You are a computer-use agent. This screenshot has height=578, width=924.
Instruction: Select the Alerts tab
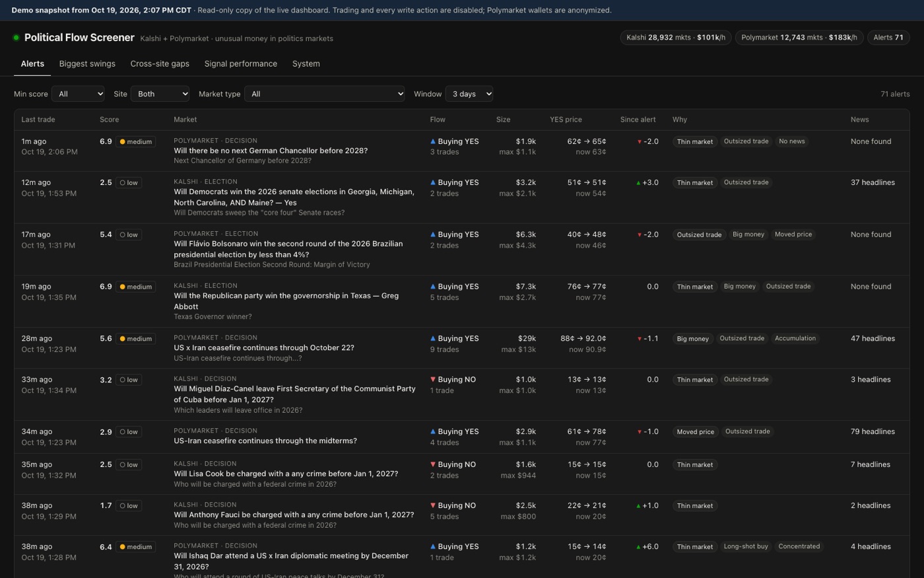coord(32,64)
